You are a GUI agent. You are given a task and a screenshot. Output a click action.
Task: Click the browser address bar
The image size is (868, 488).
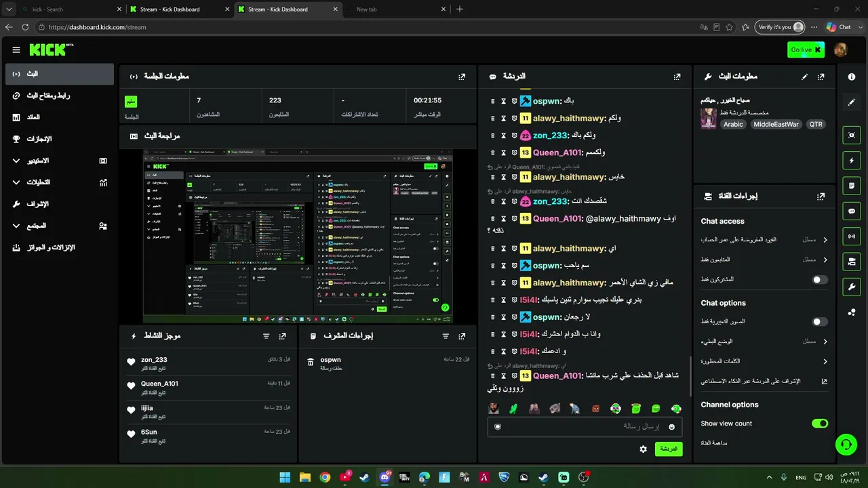pyautogui.click(x=366, y=27)
